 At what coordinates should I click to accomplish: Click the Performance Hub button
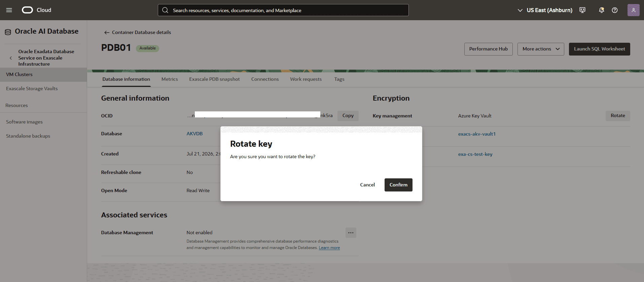pos(489,49)
